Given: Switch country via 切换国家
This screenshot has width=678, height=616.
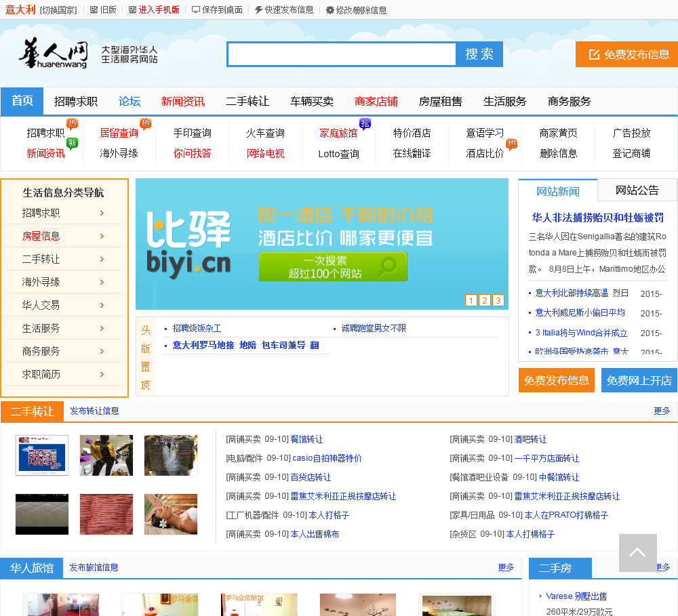Looking at the screenshot, I should tap(58, 10).
